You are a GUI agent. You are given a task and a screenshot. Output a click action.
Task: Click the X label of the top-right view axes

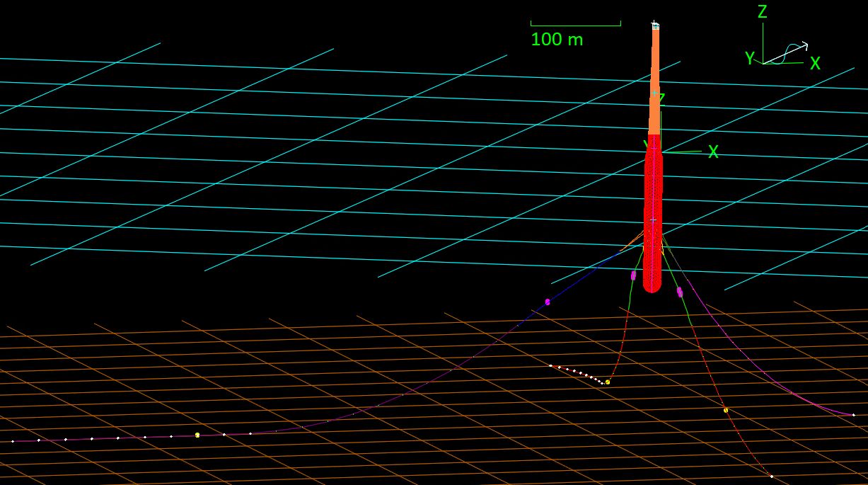coord(815,64)
